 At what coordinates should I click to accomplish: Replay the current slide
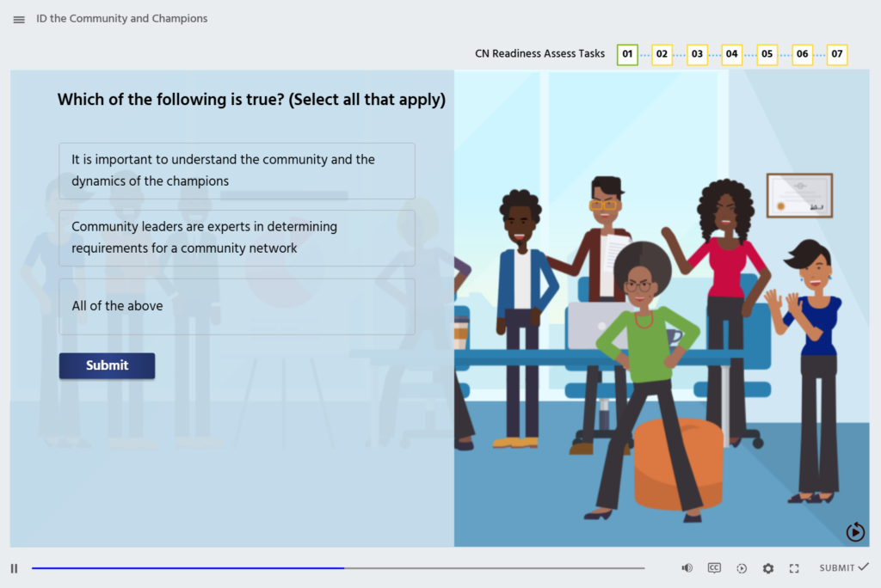(x=854, y=532)
